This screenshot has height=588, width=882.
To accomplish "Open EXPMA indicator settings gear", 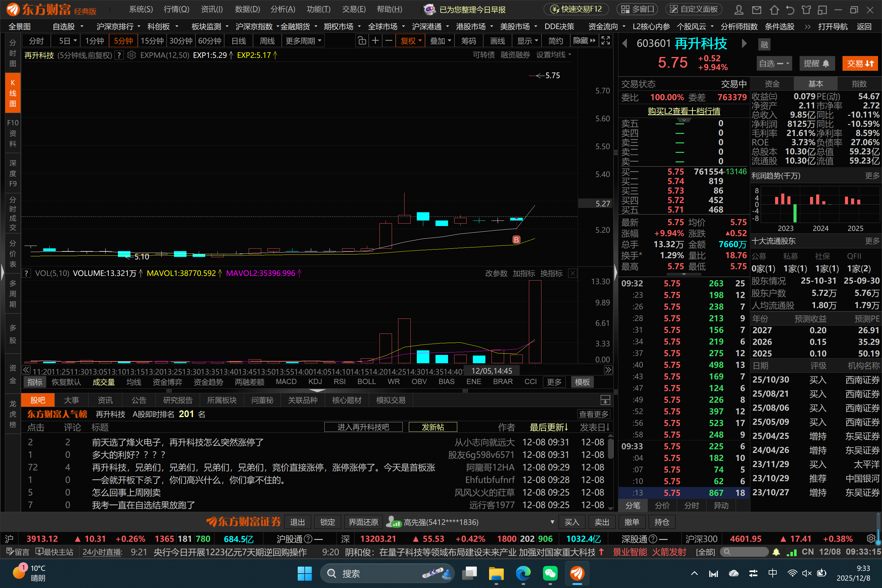I will coord(131,55).
